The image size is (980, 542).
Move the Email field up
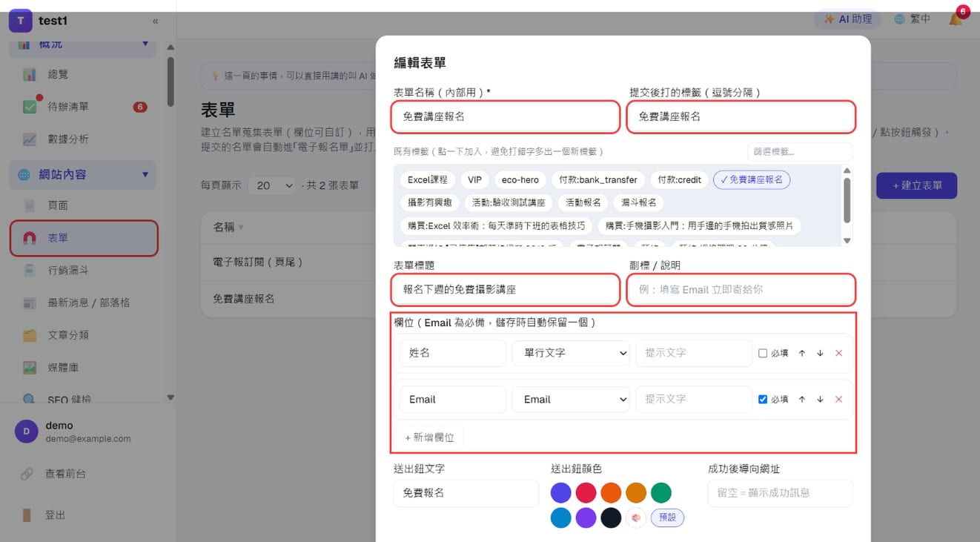tap(802, 400)
